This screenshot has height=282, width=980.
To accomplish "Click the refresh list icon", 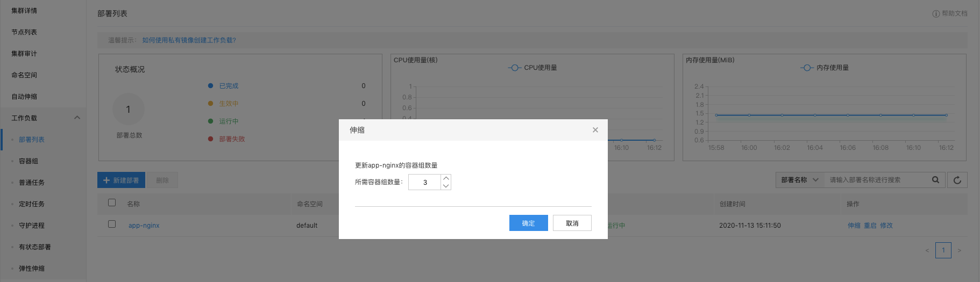I will pyautogui.click(x=957, y=180).
